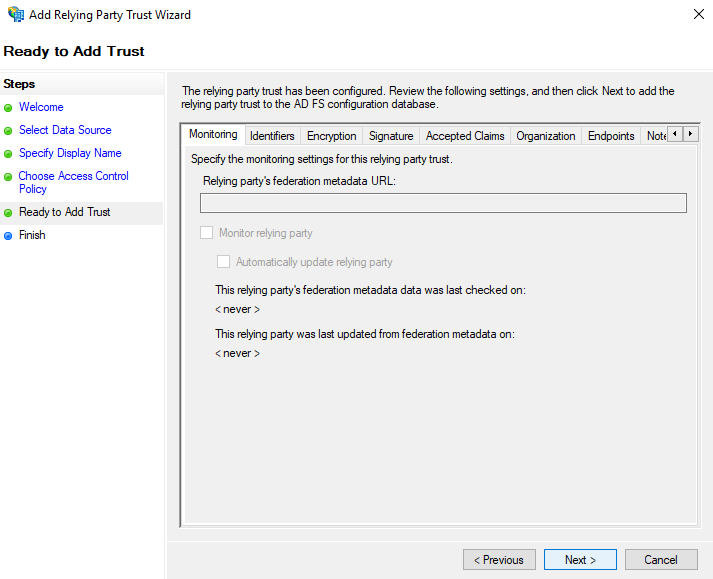Go back with the Previous button
Image resolution: width=713 pixels, height=579 pixels.
point(499,559)
